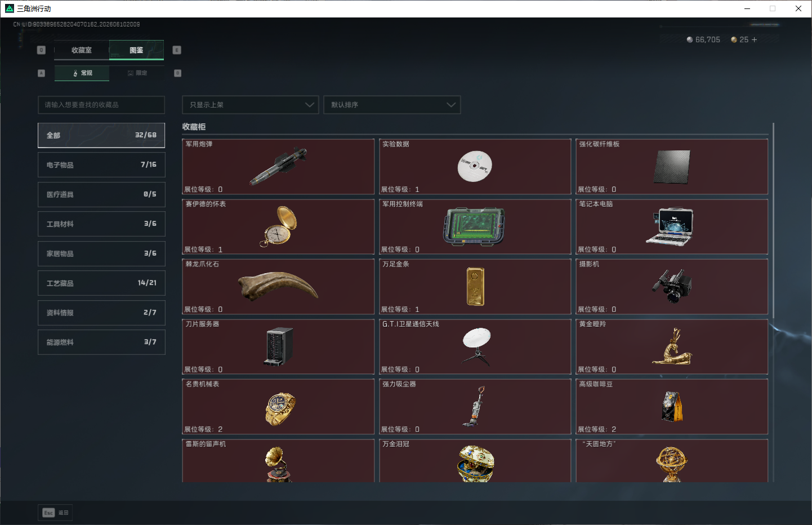Select the 军用控制终端 terminal icon
Image resolution: width=812 pixels, height=525 pixels.
click(474, 226)
